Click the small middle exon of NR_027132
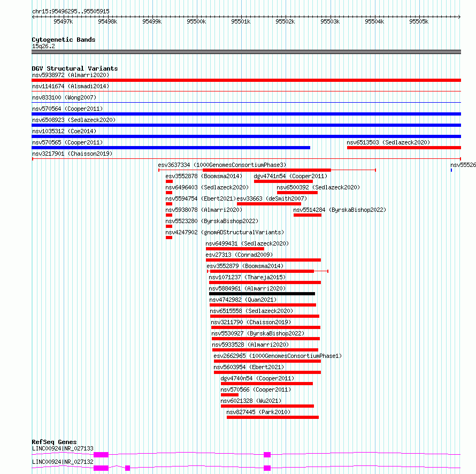 (x=127, y=468)
